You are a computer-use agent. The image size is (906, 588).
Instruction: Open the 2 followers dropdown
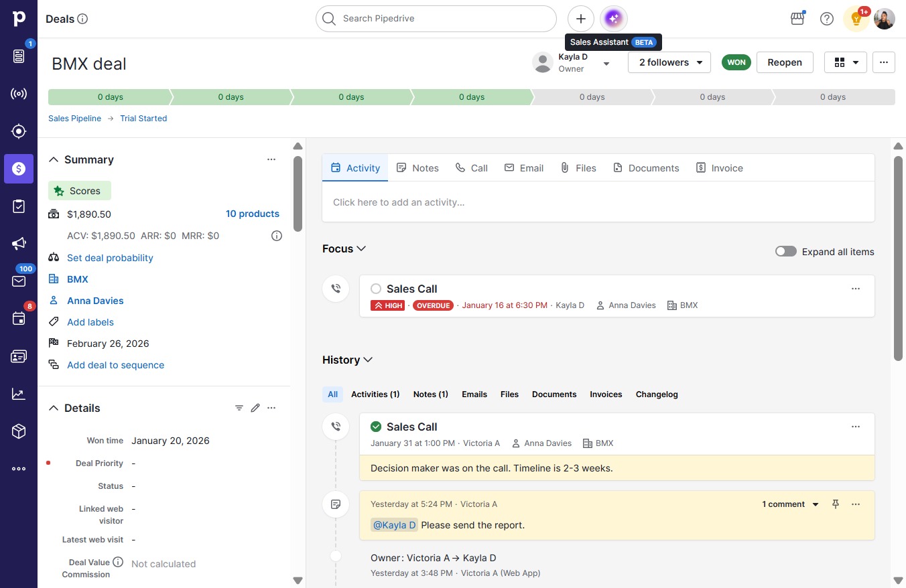coord(669,62)
